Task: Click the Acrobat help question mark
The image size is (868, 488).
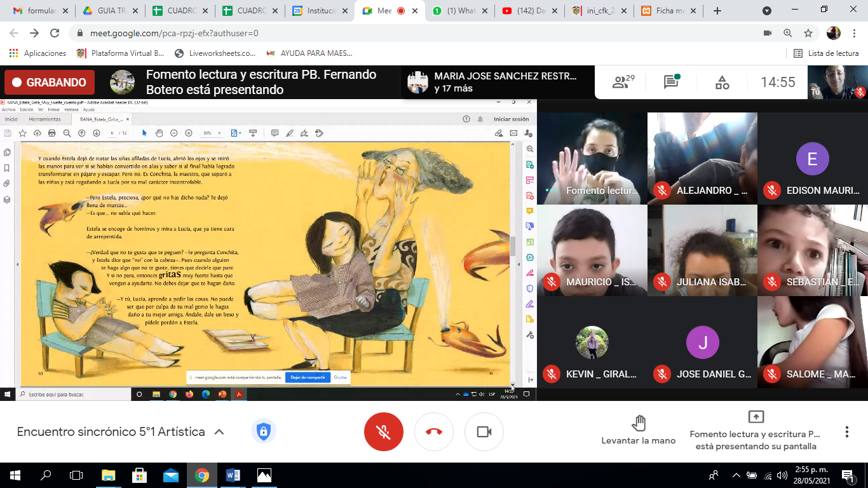Action: (x=466, y=119)
